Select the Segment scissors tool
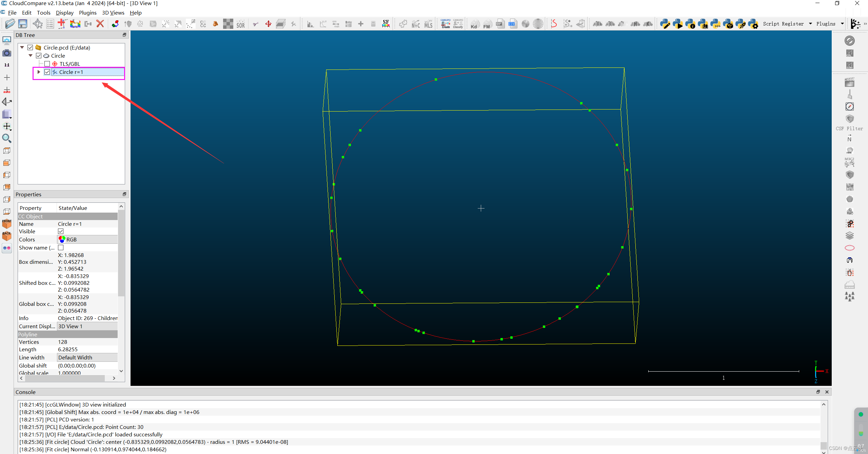This screenshot has height=454, width=868. tap(256, 24)
